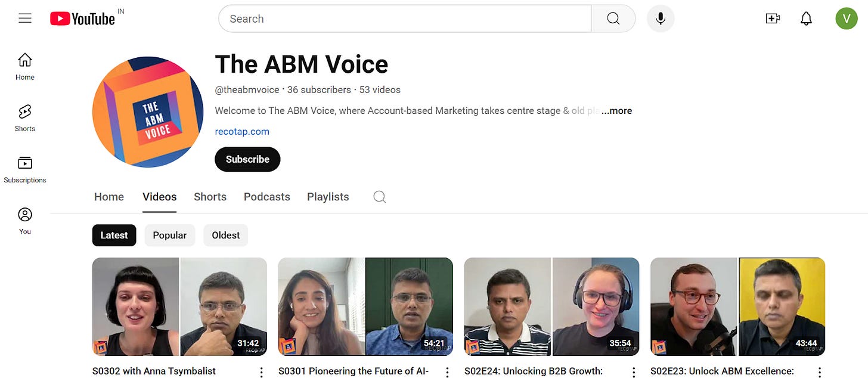This screenshot has height=378, width=868.
Task: Start voice search with microphone
Action: tap(660, 19)
